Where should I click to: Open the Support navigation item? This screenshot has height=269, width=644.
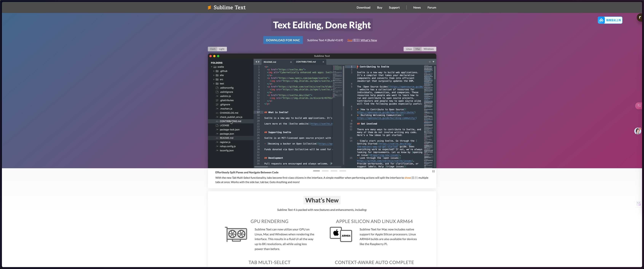(x=394, y=7)
